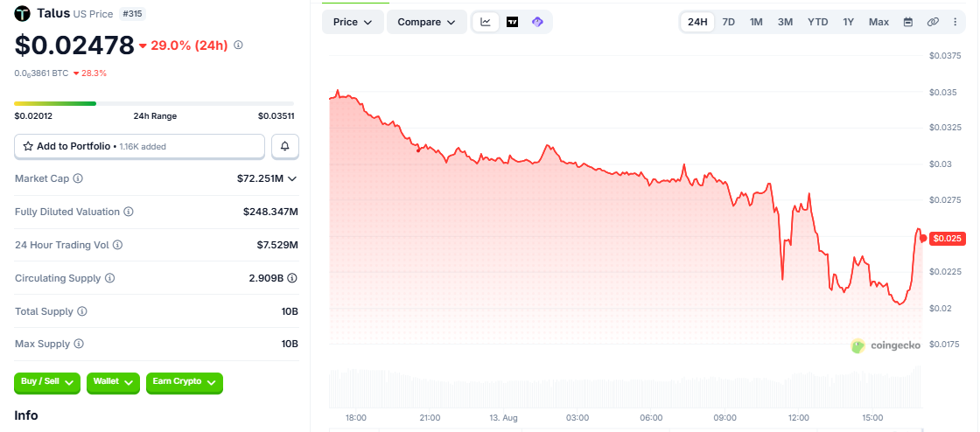Click the price alert bell icon
980x432 pixels.
285,146
